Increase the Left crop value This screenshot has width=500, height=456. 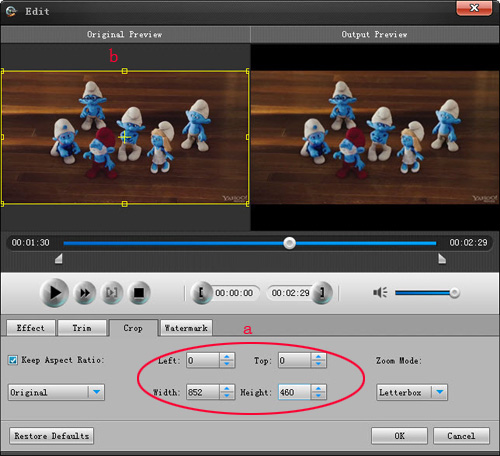click(x=227, y=357)
